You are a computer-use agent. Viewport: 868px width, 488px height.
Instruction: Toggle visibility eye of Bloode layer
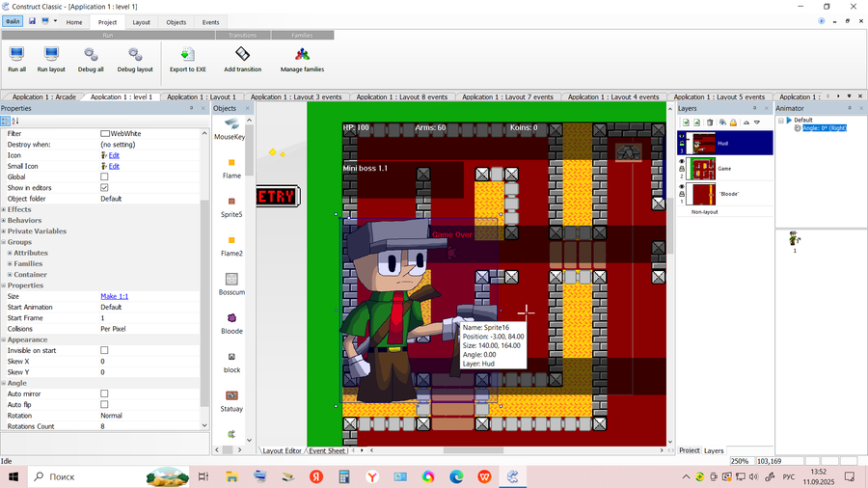682,187
